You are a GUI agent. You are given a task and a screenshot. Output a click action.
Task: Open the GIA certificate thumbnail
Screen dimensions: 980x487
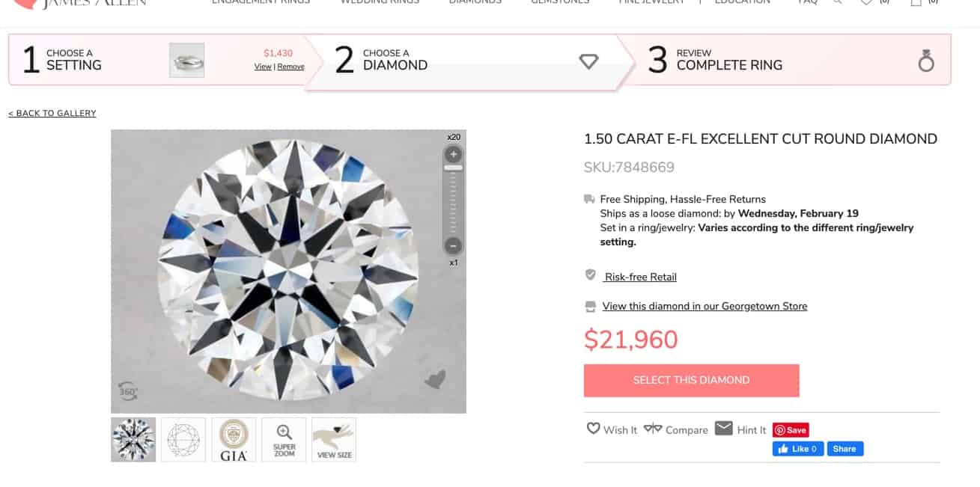coord(233,439)
